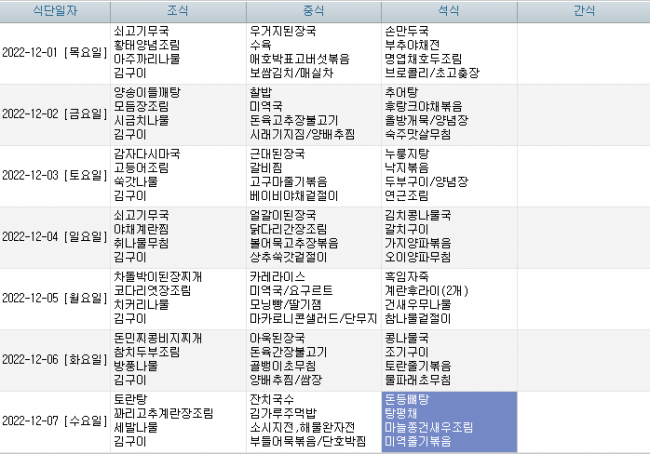Select the 2022-12-01 [목요일] date cell
This screenshot has height=454, width=650.
click(x=55, y=52)
